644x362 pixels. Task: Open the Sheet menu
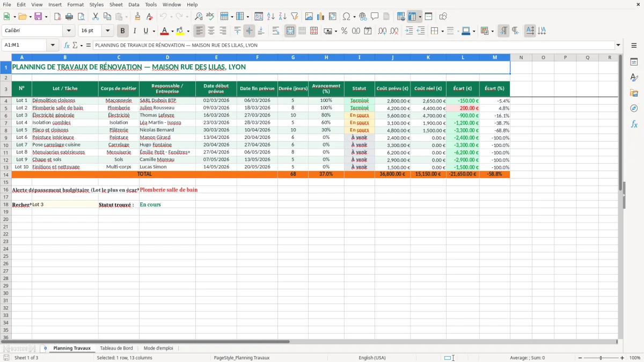(116, 4)
